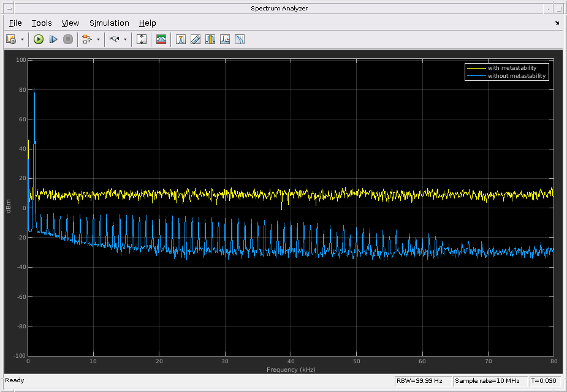Open the Simulation menu
Viewport: 567px width, 392px height.
[109, 23]
